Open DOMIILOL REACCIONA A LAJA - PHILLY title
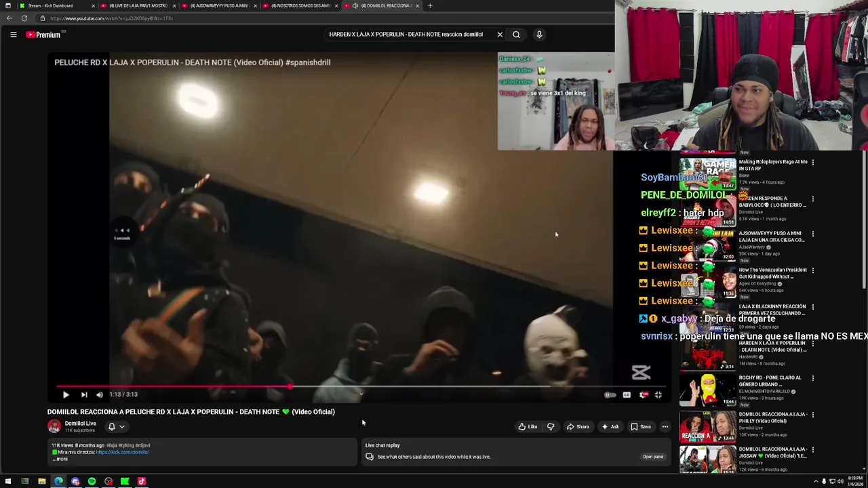 click(x=772, y=418)
